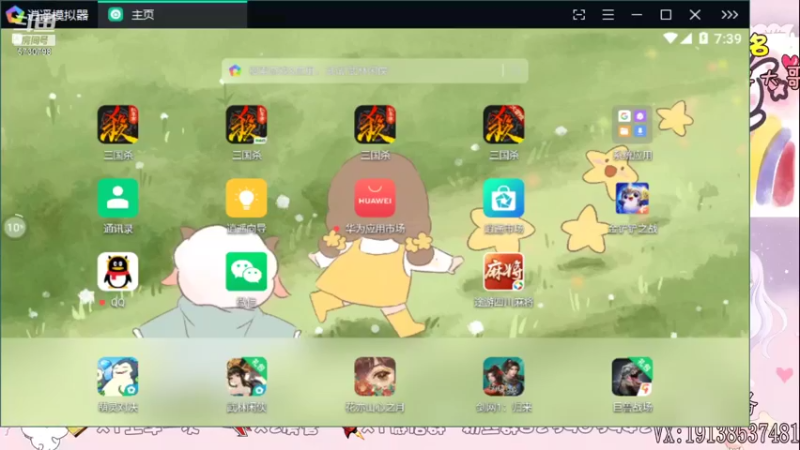
Task: Open the 华为应用市场 Huawei store
Action: click(375, 198)
